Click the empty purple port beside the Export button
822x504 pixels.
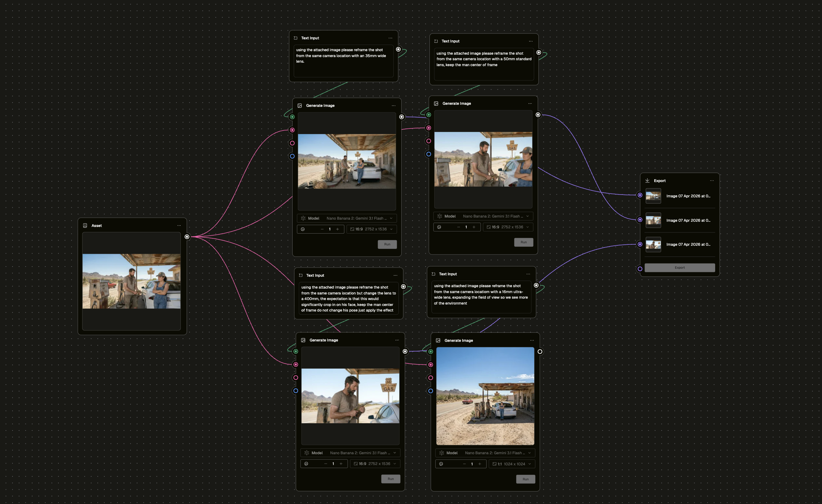640,269
